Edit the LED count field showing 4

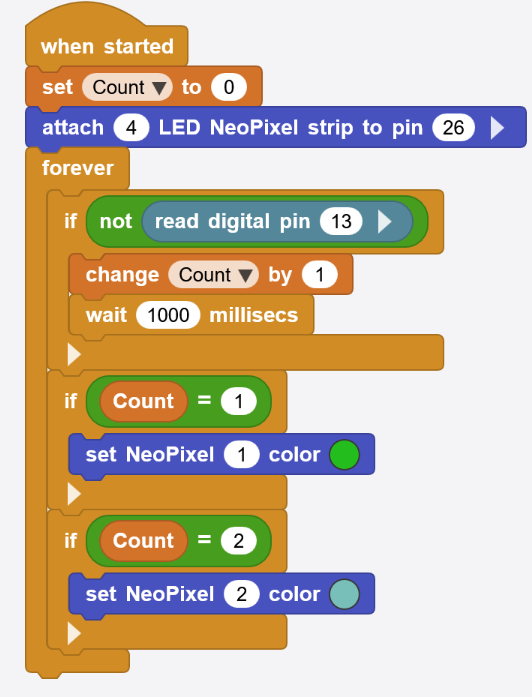(131, 128)
